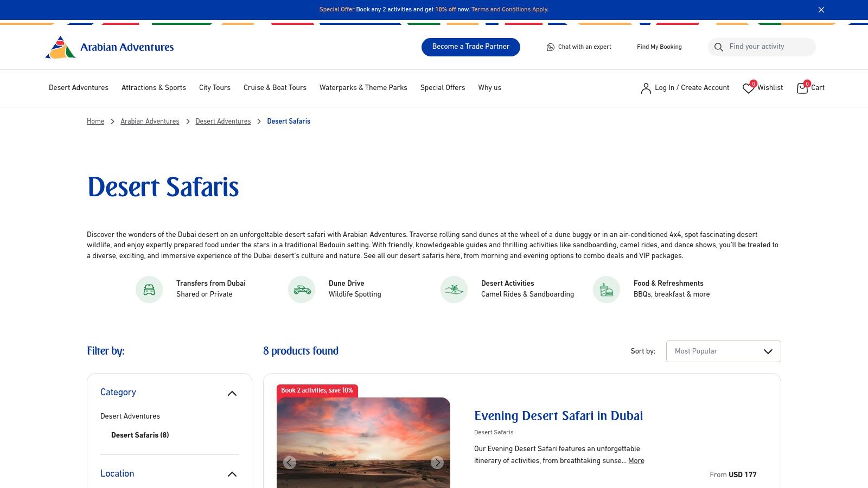868x488 pixels.
Task: Open the Wishlist heart icon
Action: point(749,88)
